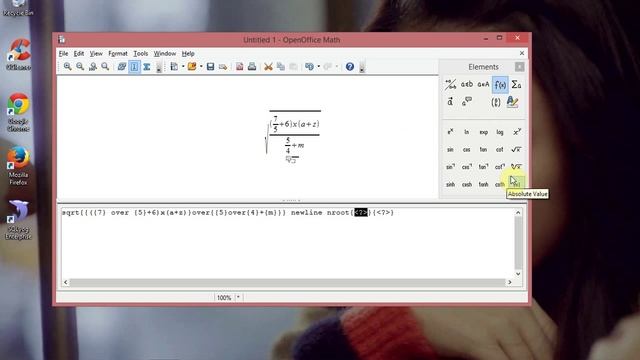The image size is (640, 360).
Task: Open the View menu
Action: 96,53
